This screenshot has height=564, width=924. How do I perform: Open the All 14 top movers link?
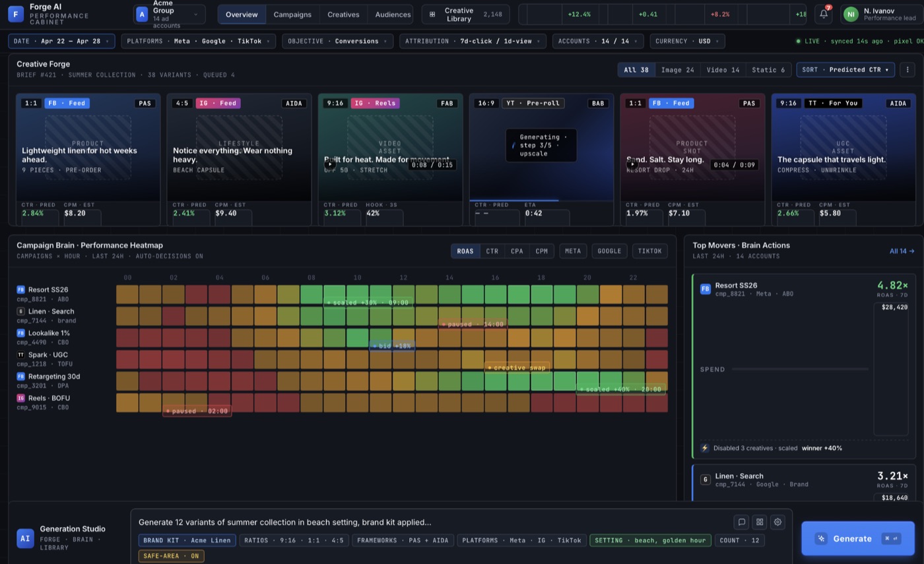coord(902,251)
